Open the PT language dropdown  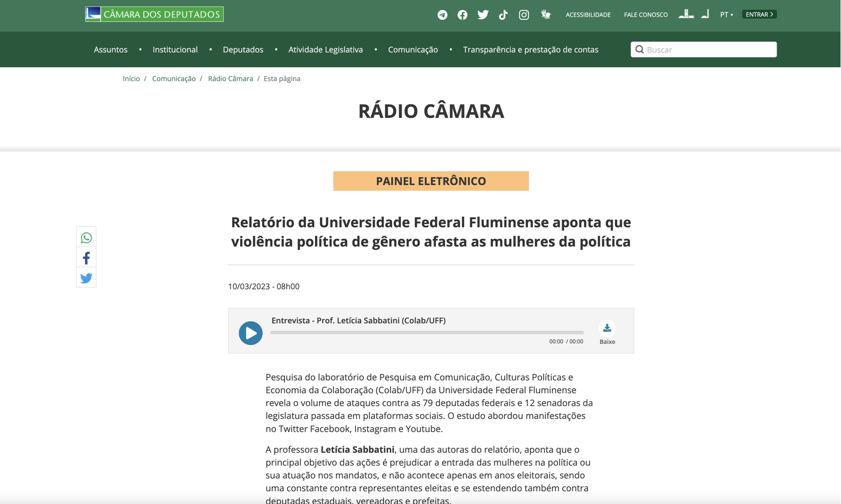tap(726, 15)
